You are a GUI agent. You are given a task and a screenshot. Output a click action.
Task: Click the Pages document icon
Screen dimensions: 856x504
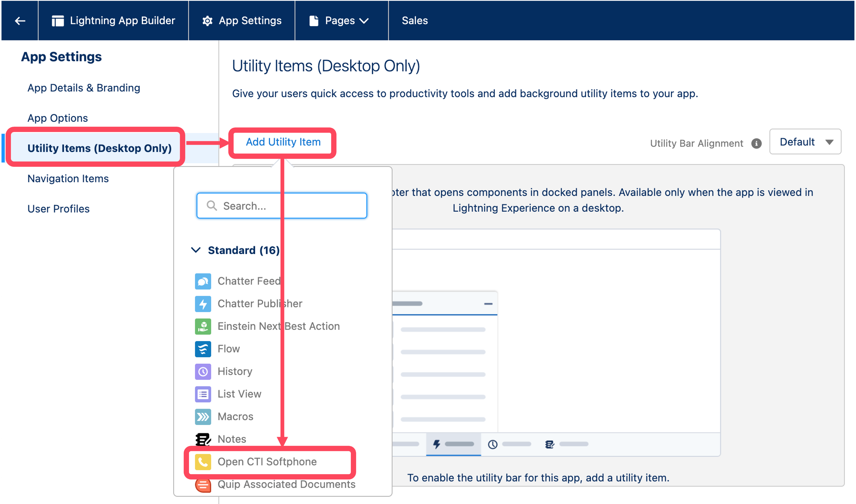point(313,20)
